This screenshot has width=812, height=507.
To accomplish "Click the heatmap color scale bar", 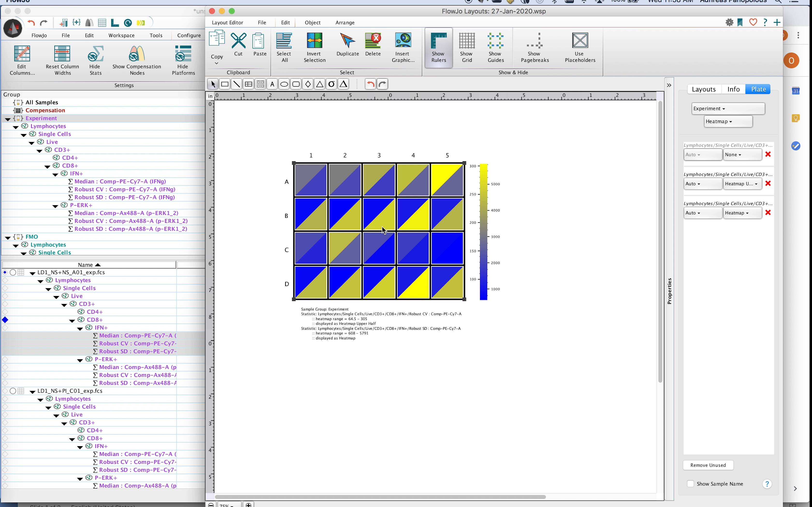I will click(483, 232).
